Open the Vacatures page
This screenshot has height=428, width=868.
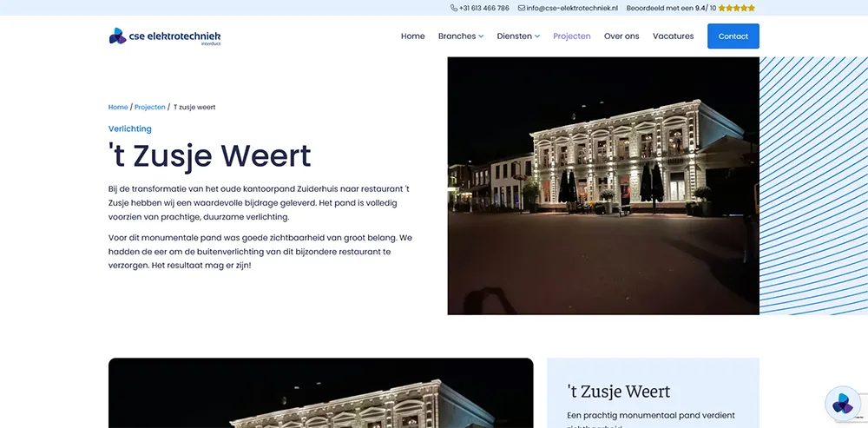coord(674,36)
